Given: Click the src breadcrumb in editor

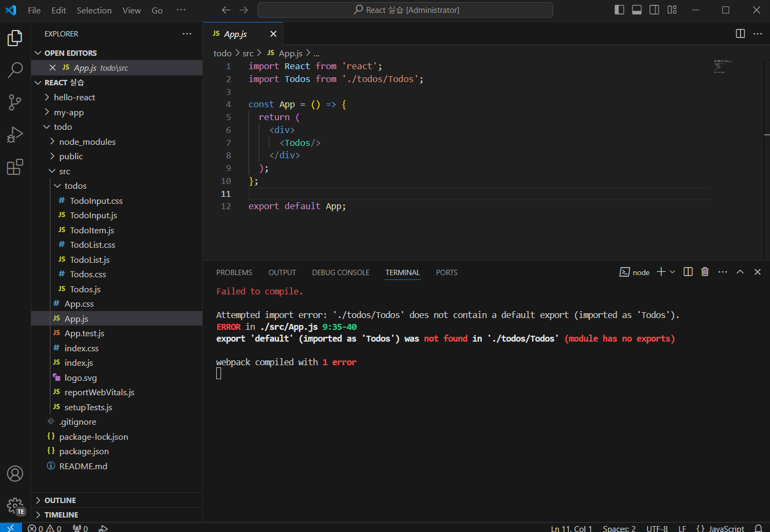Looking at the screenshot, I should point(248,53).
